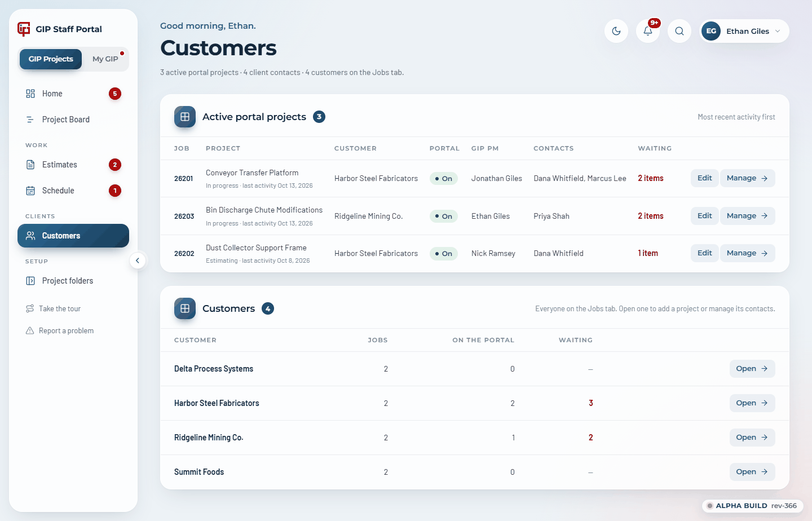Manage the Dust Collector Support Frame project
Screen dimensions: 812x521
747,253
